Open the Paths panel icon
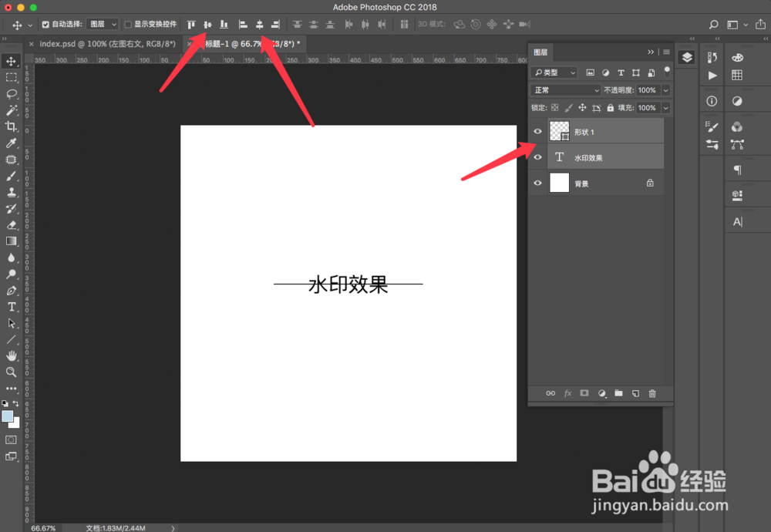Image resolution: width=771 pixels, height=532 pixels. coord(737,144)
